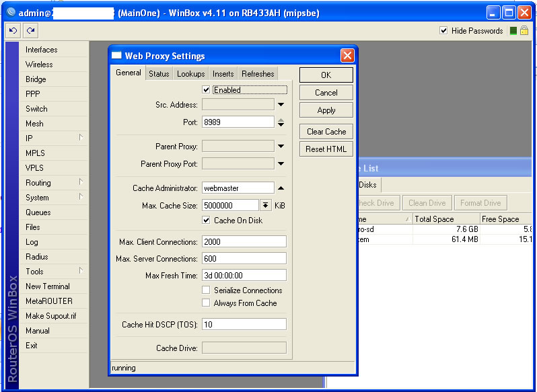537x392 pixels.
Task: Decrease the Port value with stepper down
Action: click(281, 124)
